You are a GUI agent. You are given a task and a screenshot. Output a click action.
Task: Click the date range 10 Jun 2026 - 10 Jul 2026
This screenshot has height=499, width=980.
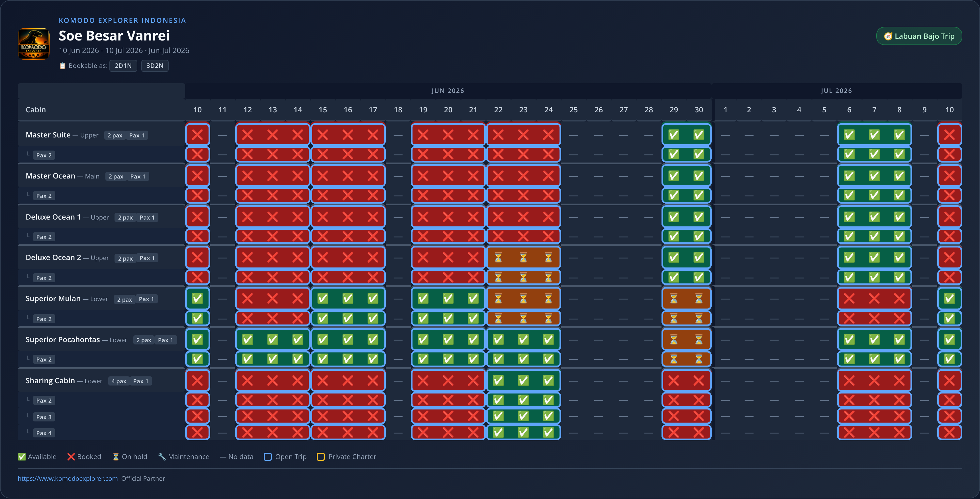point(101,50)
